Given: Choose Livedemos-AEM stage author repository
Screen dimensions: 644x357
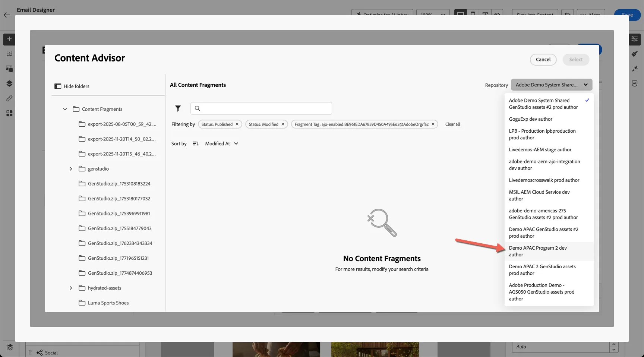Looking at the screenshot, I should click(549, 149).
